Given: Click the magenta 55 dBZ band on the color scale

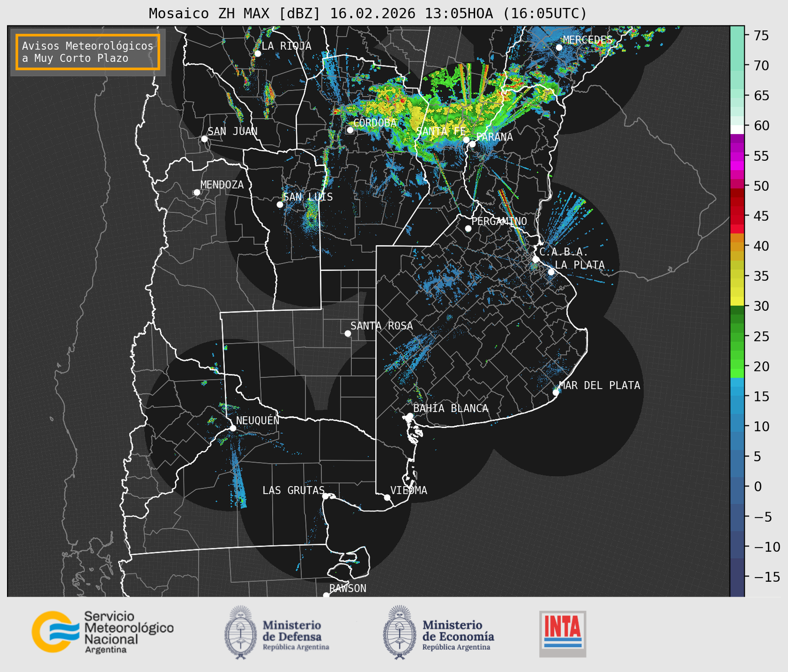Looking at the screenshot, I should coord(737,156).
